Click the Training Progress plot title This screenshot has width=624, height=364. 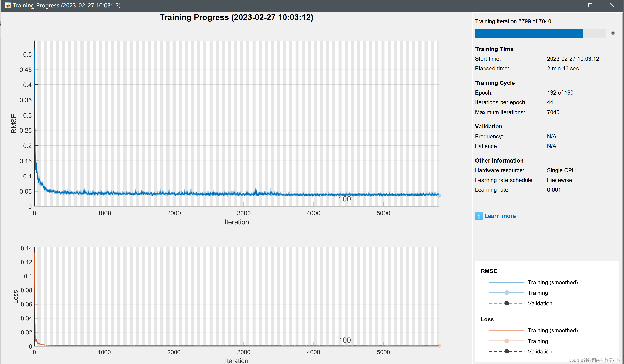236,17
